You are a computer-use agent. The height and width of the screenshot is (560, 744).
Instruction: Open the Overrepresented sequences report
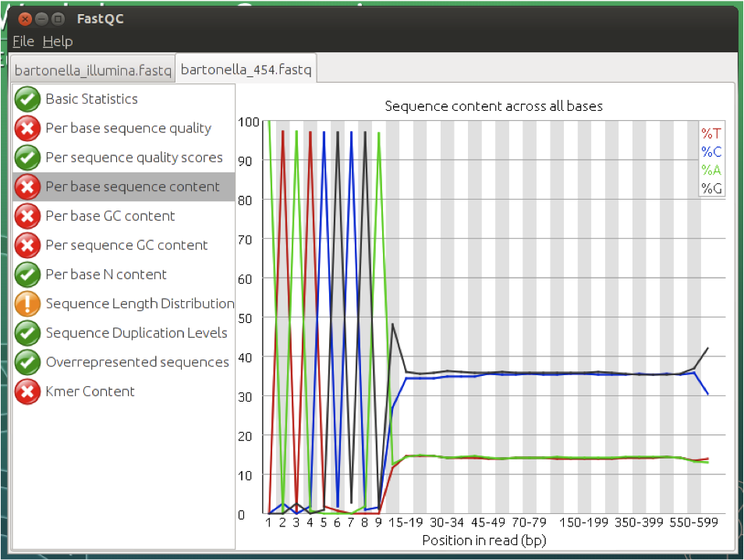point(137,362)
